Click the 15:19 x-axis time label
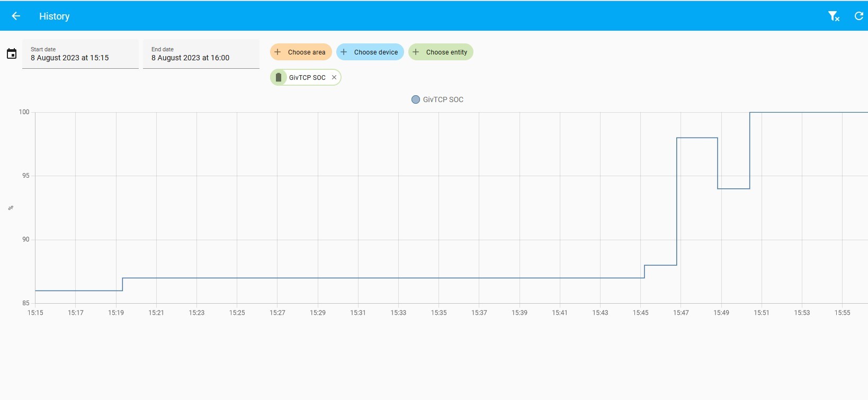 (x=116, y=313)
